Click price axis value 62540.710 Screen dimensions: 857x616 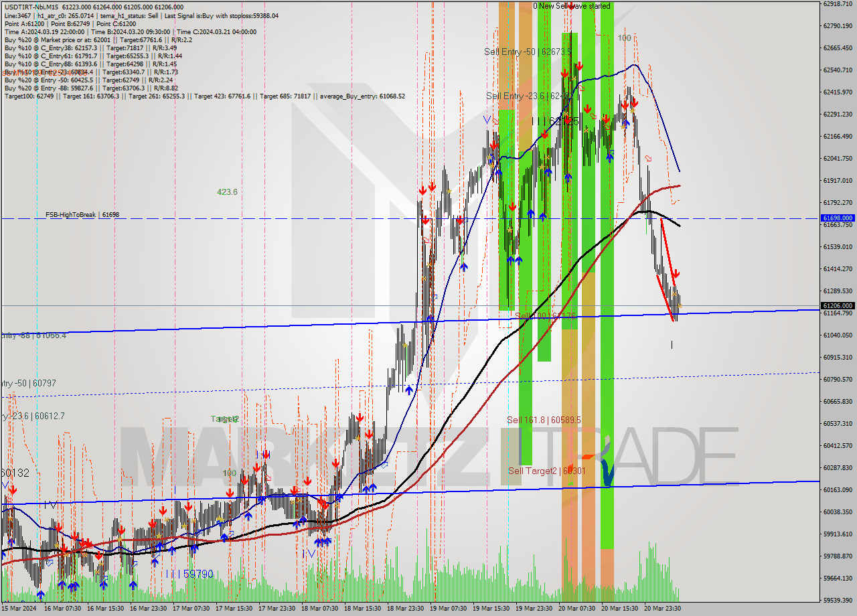coord(837,70)
